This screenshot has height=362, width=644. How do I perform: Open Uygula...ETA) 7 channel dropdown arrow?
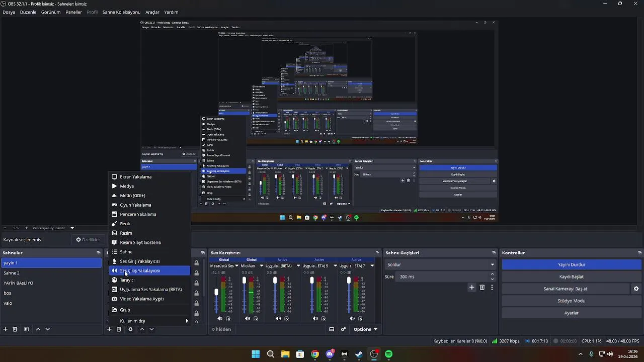click(x=372, y=265)
